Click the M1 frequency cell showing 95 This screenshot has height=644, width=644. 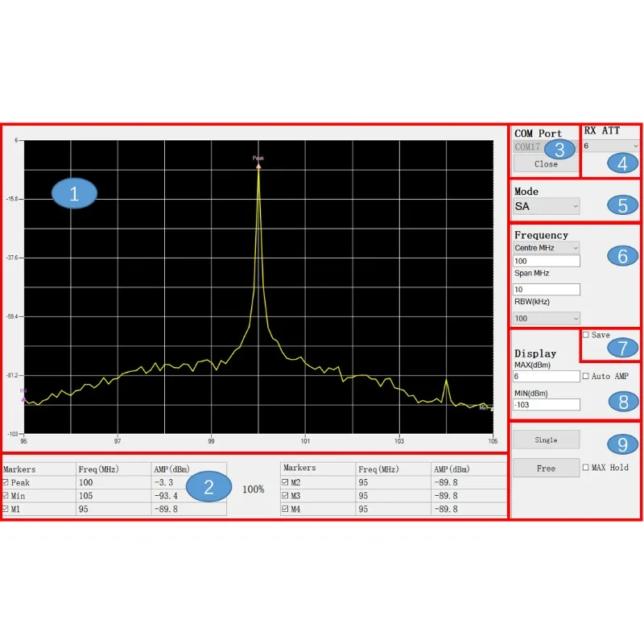coord(114,509)
